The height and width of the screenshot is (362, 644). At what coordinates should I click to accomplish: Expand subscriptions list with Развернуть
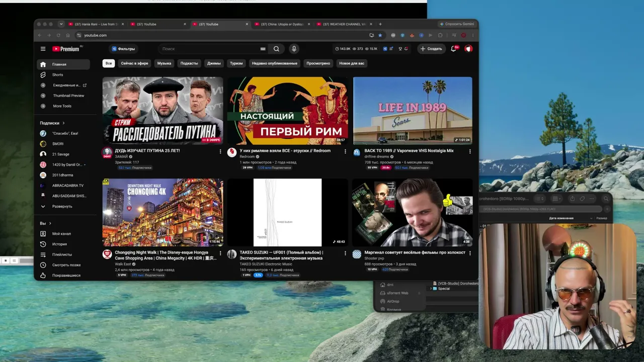(x=63, y=206)
